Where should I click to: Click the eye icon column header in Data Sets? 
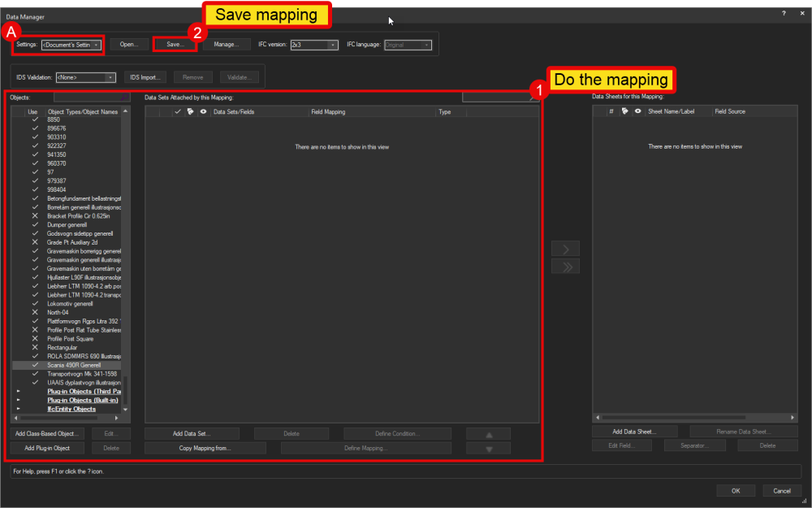[x=202, y=111]
